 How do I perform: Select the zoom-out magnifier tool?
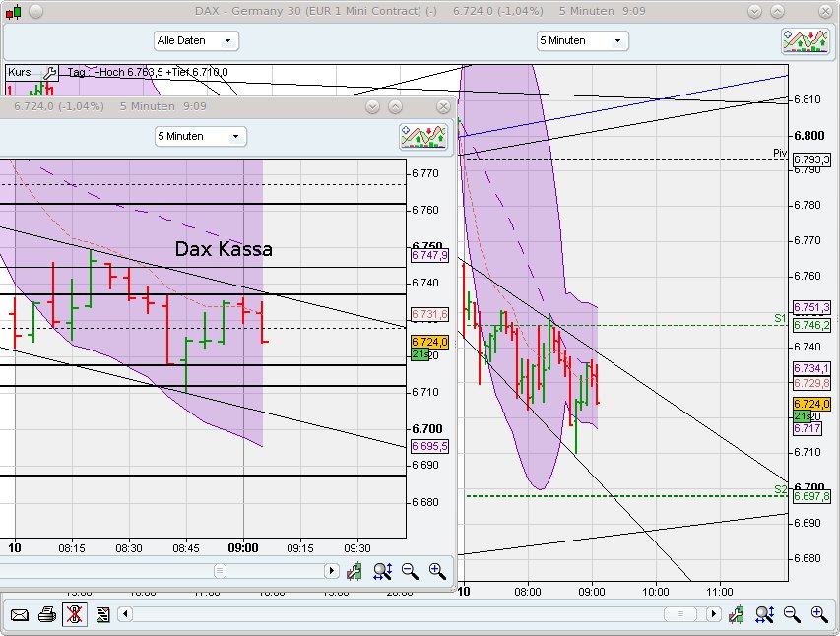(792, 614)
